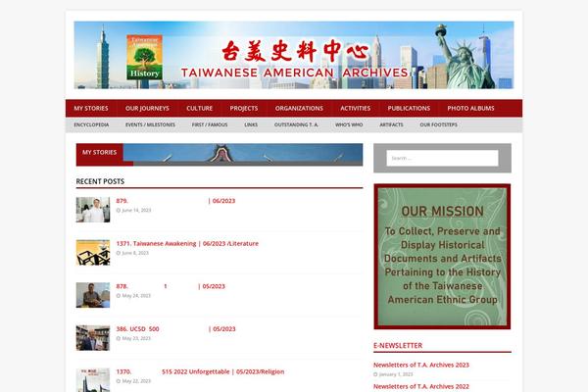Click the Taiwanese American Archives header banner

coord(294,55)
